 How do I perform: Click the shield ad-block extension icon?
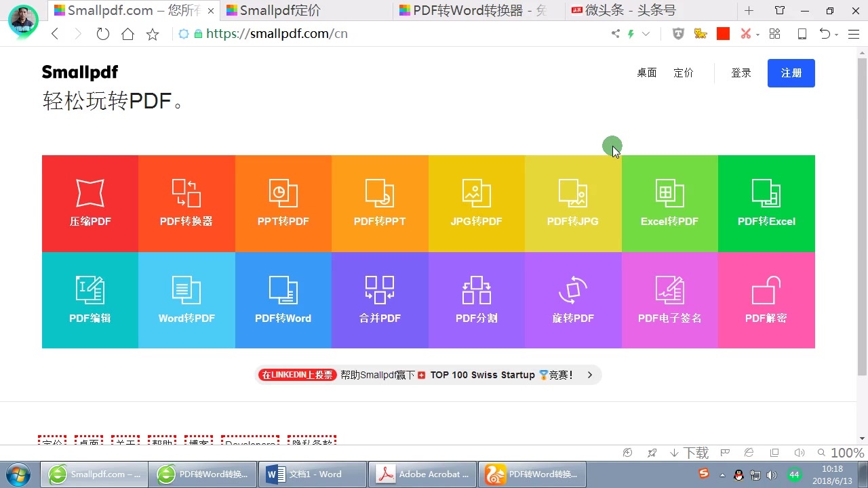tap(678, 34)
